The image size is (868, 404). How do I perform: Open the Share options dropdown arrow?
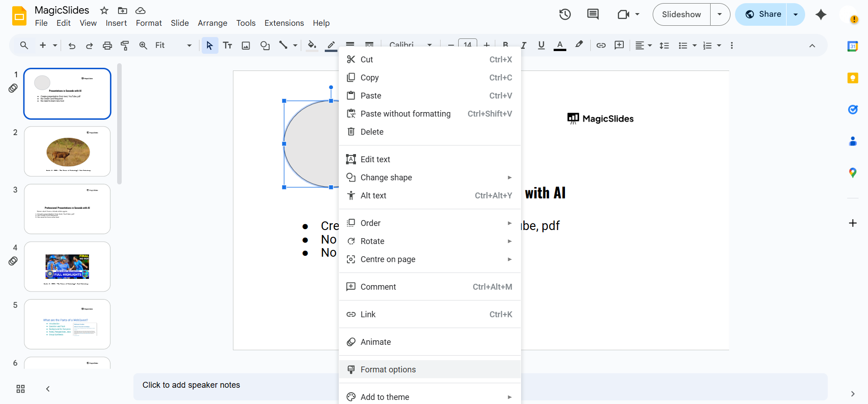tap(796, 14)
